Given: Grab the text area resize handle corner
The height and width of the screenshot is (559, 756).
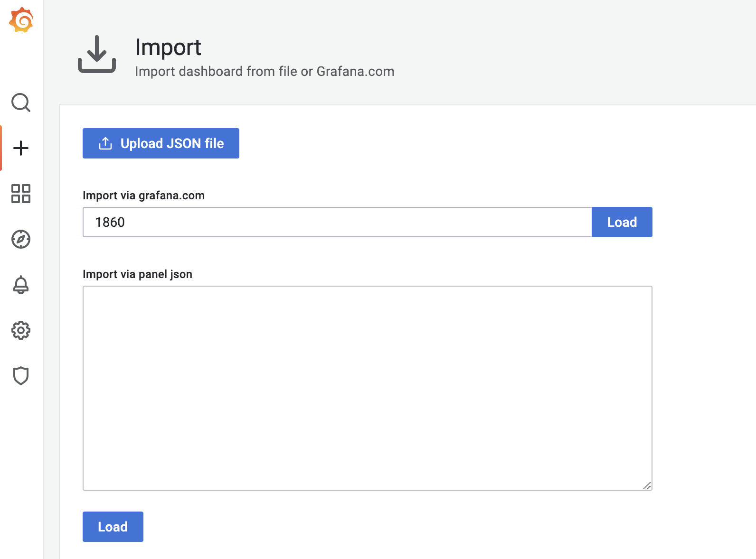Looking at the screenshot, I should point(647,485).
